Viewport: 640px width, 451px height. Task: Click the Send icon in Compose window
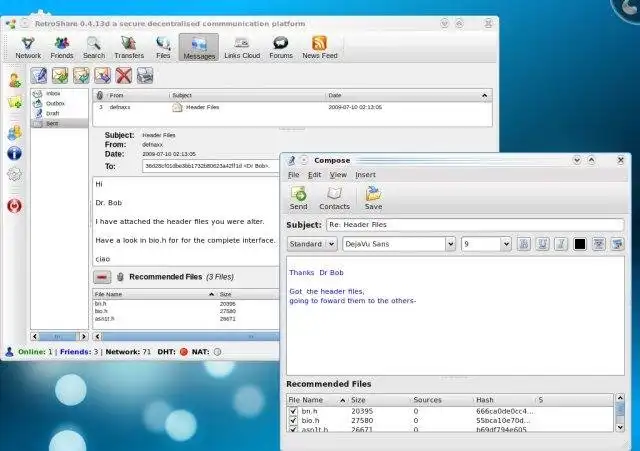click(298, 197)
